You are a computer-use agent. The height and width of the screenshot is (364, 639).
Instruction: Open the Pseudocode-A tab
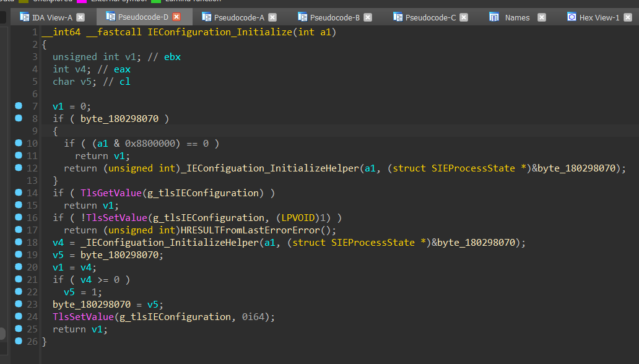[x=239, y=17]
